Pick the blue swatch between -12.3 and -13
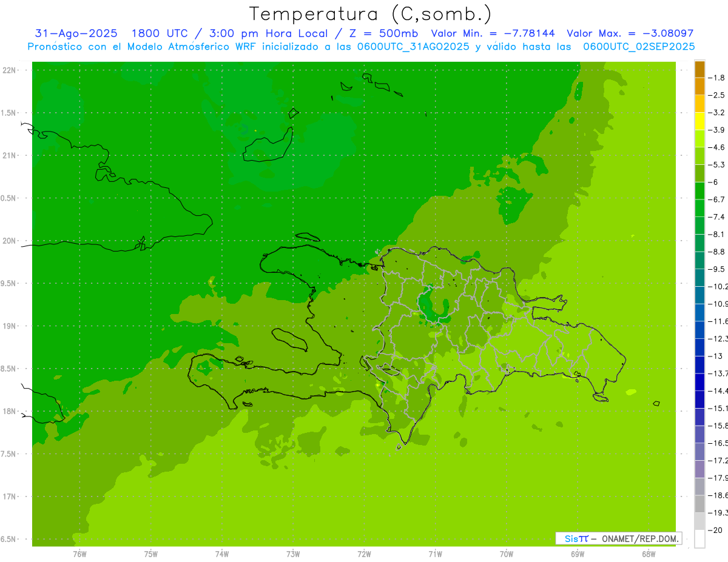Screen dimensions: 728x562 699,347
